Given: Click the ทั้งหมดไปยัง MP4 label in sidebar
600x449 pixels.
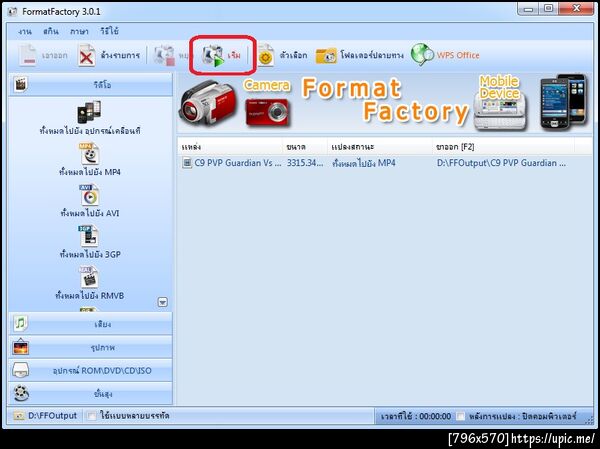Looking at the screenshot, I should (90, 172).
